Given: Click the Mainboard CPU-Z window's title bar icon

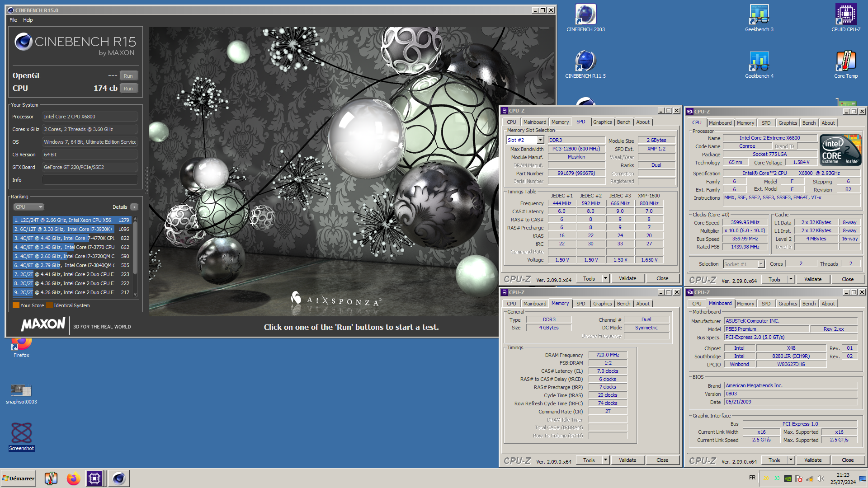Looking at the screenshot, I should [690, 292].
